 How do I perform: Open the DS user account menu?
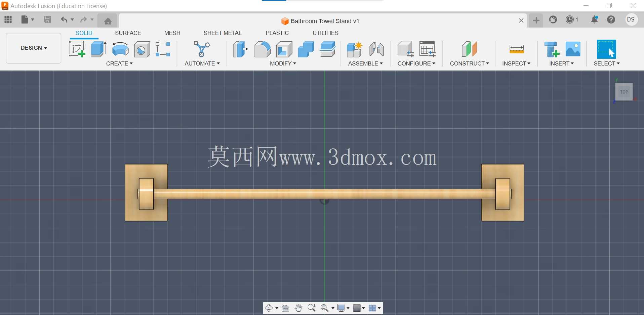[631, 20]
